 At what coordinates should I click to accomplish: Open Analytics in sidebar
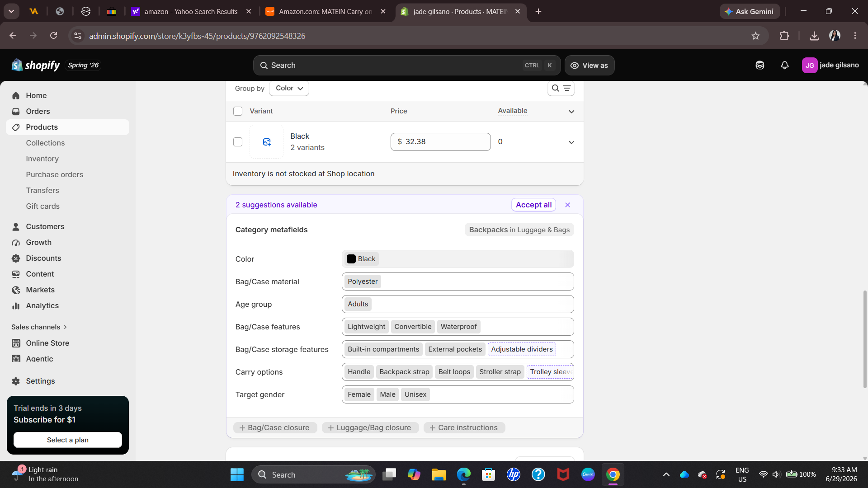[x=68, y=305]
